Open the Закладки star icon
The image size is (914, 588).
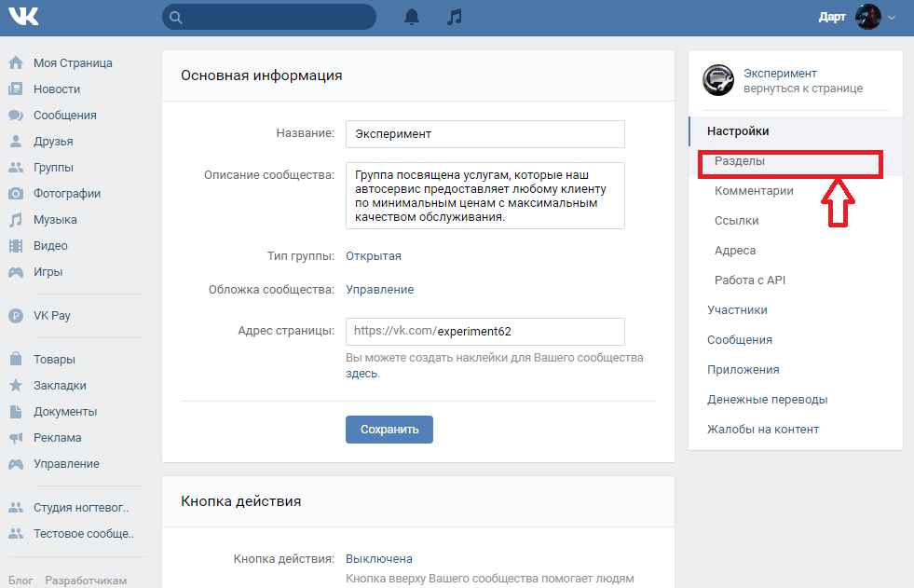(x=16, y=386)
